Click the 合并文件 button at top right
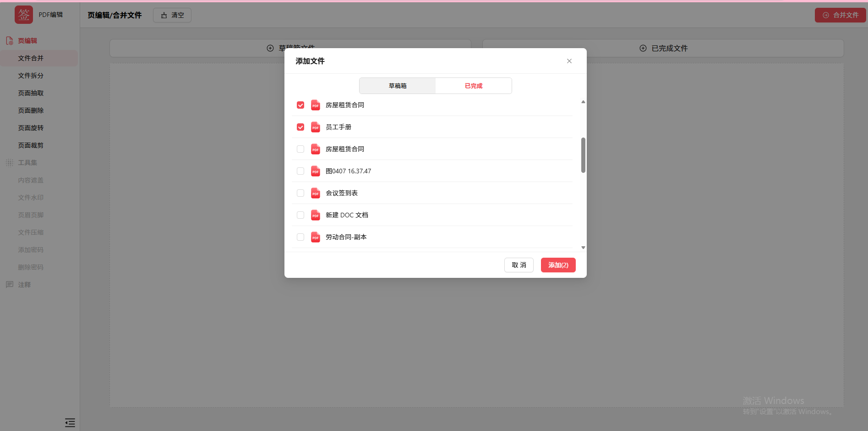 pos(841,15)
